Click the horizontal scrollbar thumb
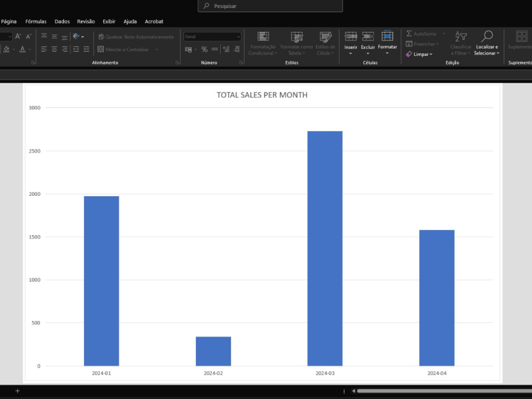The width and height of the screenshot is (532, 399). click(444, 391)
